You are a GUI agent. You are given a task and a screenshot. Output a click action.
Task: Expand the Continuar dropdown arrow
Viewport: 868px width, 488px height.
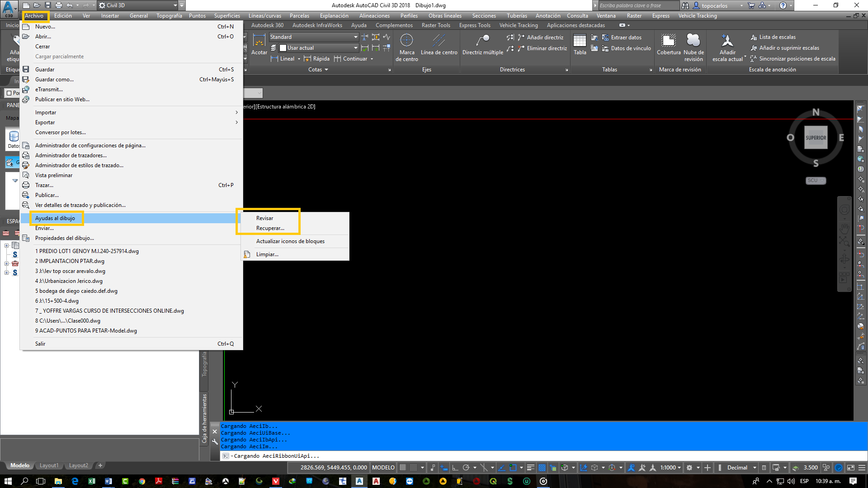coord(372,59)
